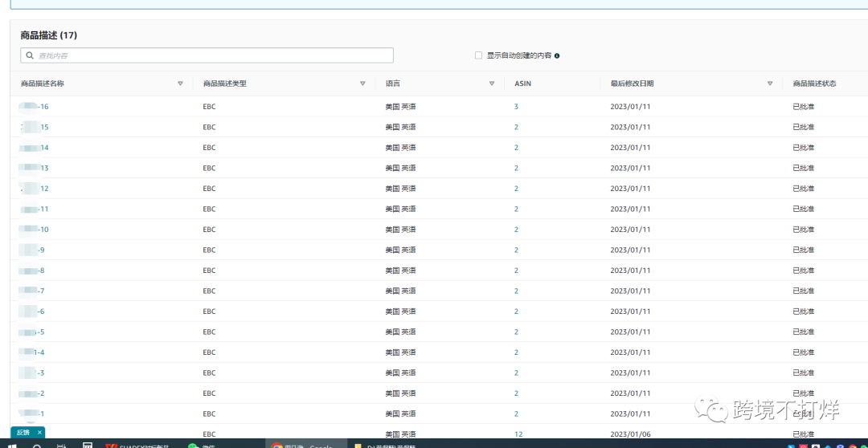Open sort dropdown for 商品描述类型 column

pos(362,83)
